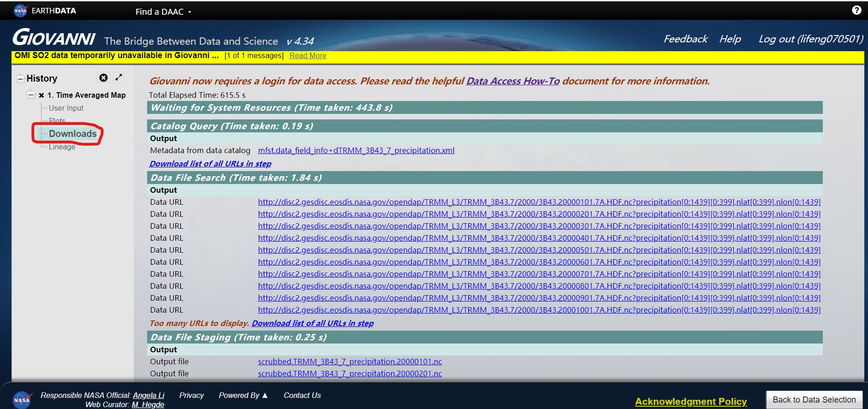Select the Downloads tree item

(x=72, y=134)
